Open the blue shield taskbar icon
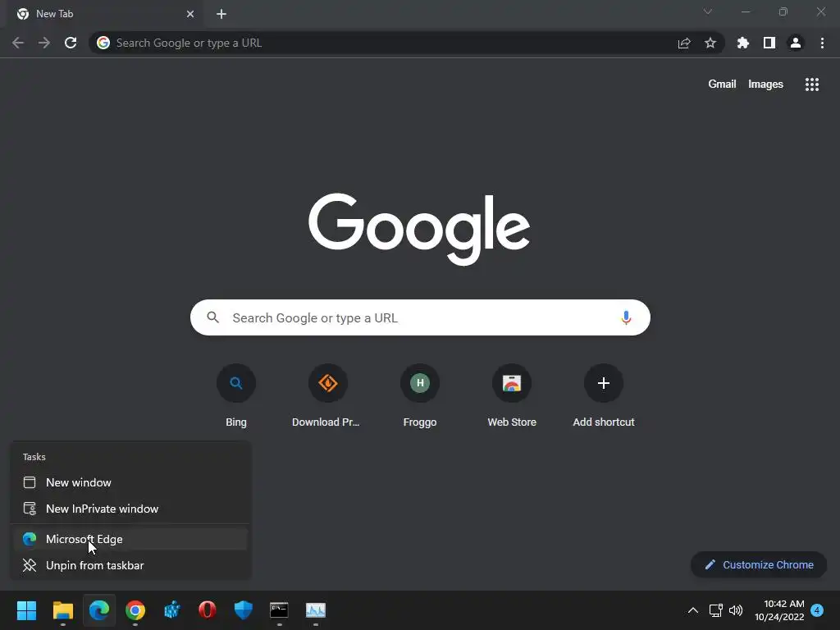This screenshot has height=630, width=840. (243, 610)
